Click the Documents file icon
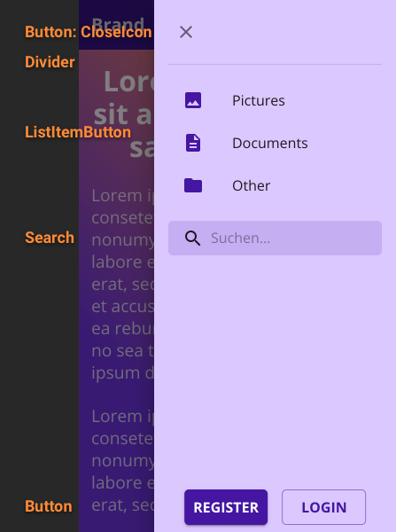This screenshot has width=396, height=532. (193, 143)
